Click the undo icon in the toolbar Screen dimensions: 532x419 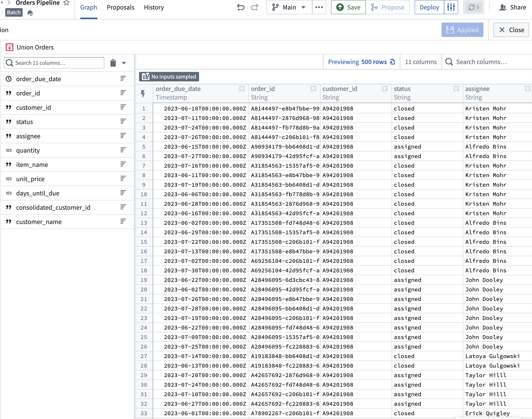241,7
